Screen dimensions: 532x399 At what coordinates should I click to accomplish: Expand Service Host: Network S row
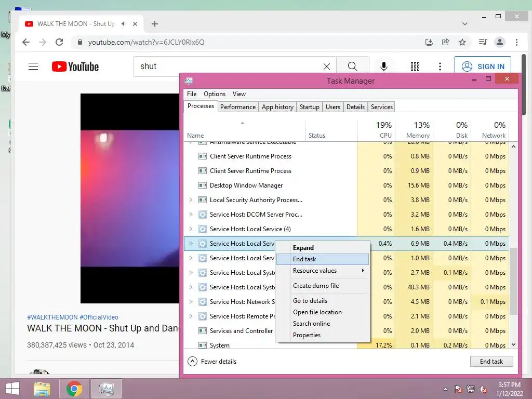click(x=191, y=302)
